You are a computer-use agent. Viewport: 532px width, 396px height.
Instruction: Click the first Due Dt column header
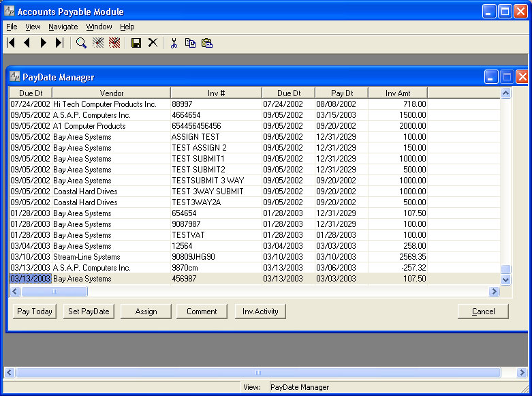[31, 93]
